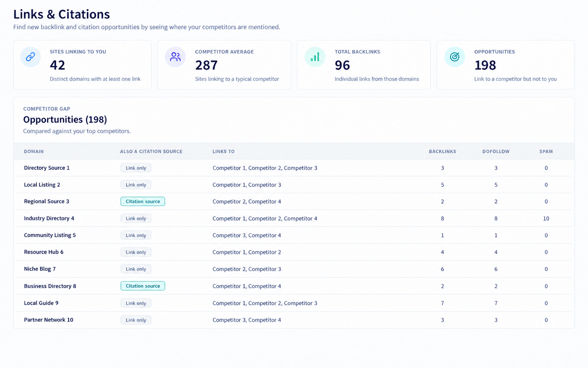Click the Links & Citations page title
This screenshot has width=588, height=368.
click(x=62, y=14)
